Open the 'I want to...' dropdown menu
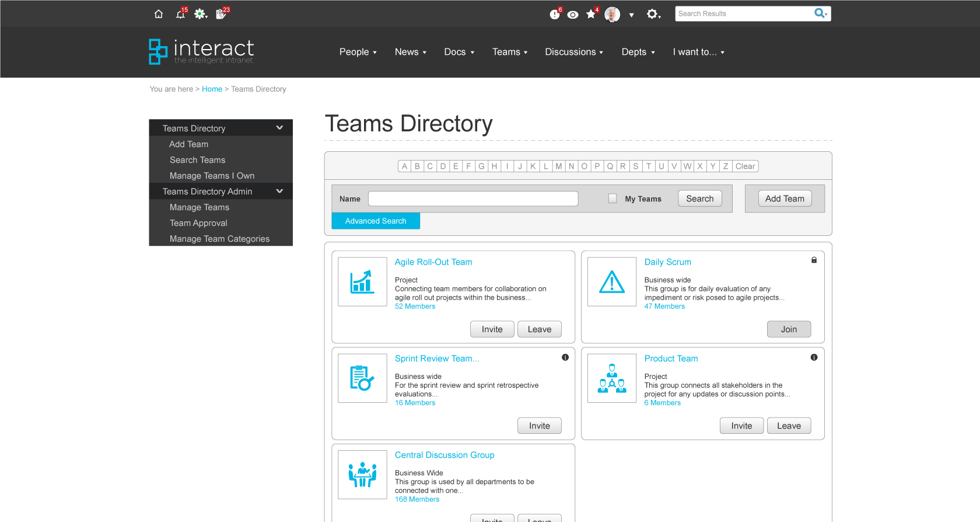Screen dimensions: 980x522 tap(699, 52)
